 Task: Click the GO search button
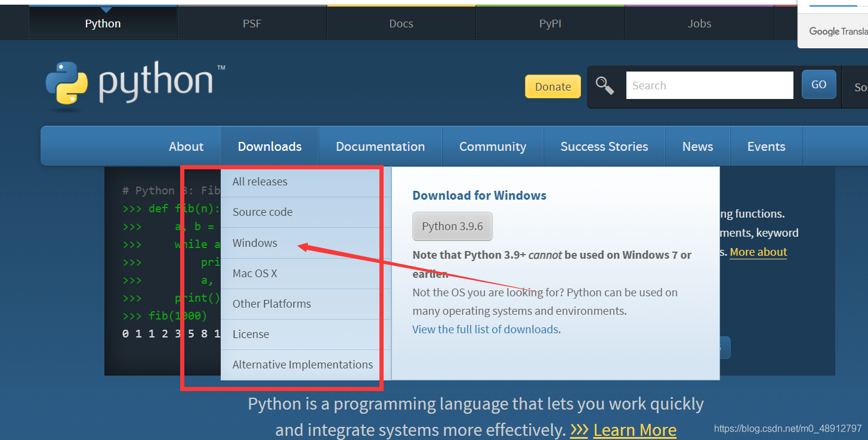(819, 85)
